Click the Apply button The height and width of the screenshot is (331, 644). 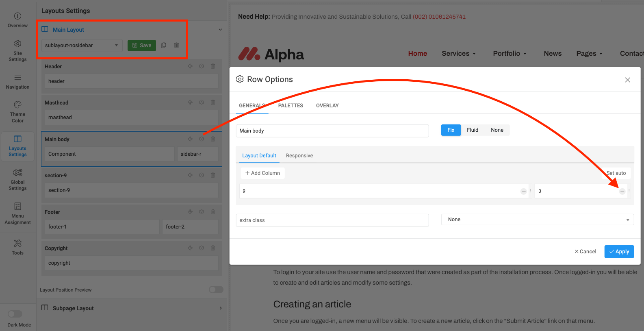(x=619, y=252)
